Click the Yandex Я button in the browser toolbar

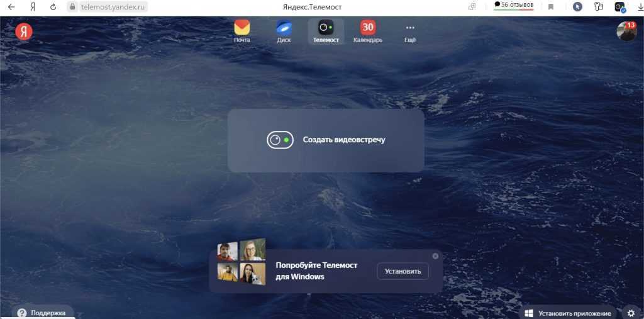tap(33, 7)
